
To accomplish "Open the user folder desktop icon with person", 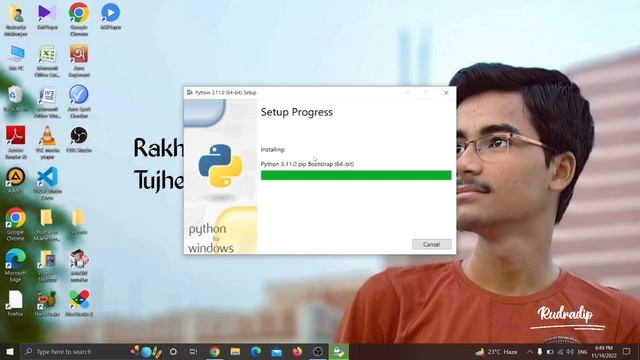I will (16, 20).
